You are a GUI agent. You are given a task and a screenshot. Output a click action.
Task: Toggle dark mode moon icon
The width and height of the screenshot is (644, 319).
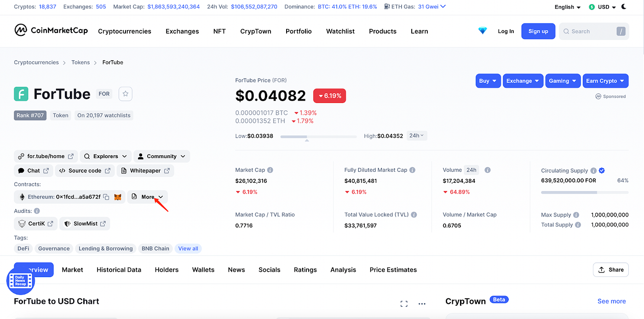pyautogui.click(x=624, y=7)
